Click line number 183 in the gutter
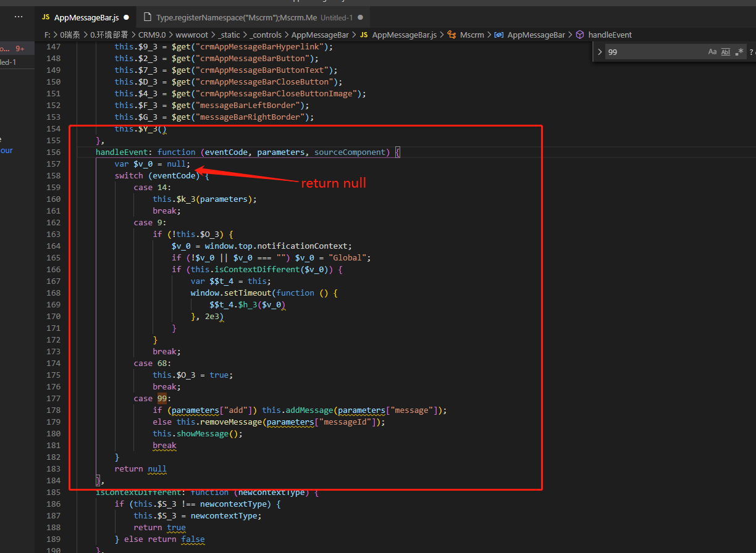Viewport: 756px width, 553px height. [x=54, y=468]
